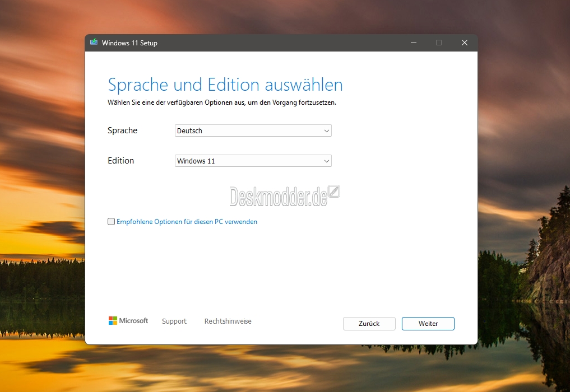Minimize the Windows 11 Setup window

coord(413,43)
